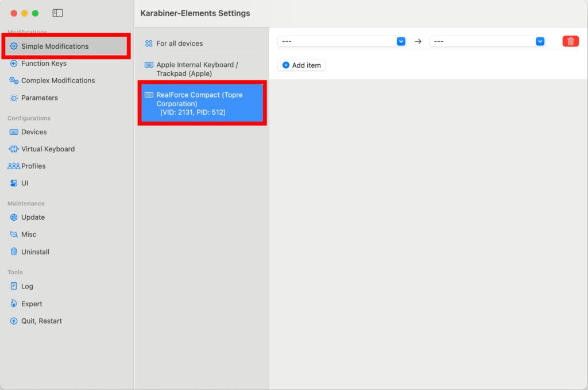The height and width of the screenshot is (390, 588).
Task: Click the Complex Modifications gears icon
Action: click(14, 81)
